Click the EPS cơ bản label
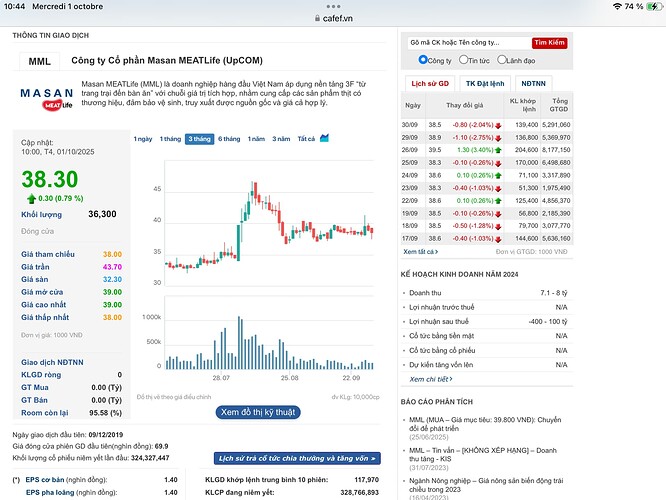666x500 pixels. 45,480
